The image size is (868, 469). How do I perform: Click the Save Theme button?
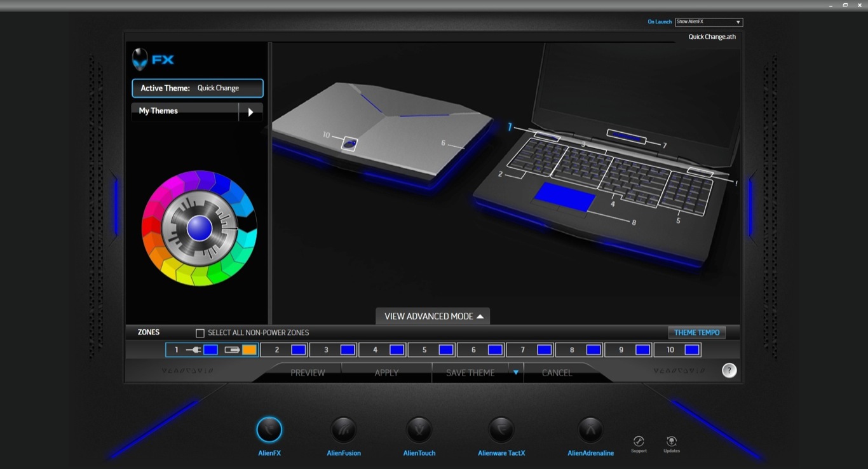tap(470, 373)
